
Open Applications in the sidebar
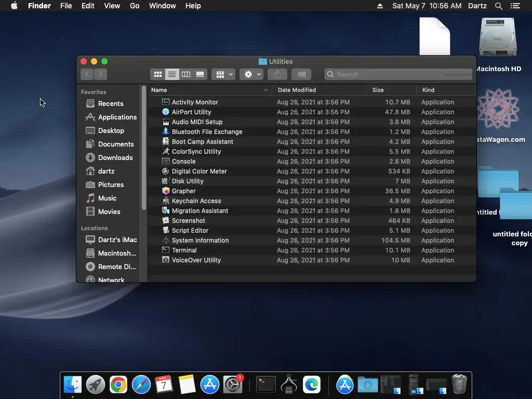coord(111,117)
